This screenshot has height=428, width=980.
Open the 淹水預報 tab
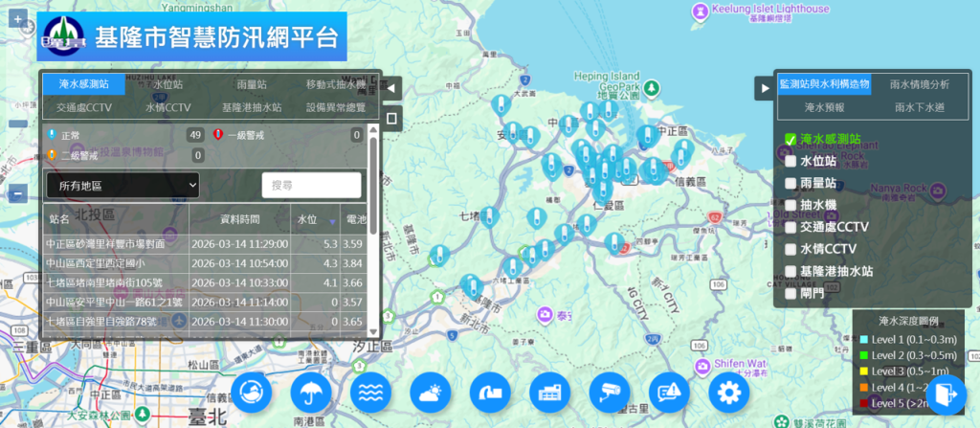[x=823, y=108]
